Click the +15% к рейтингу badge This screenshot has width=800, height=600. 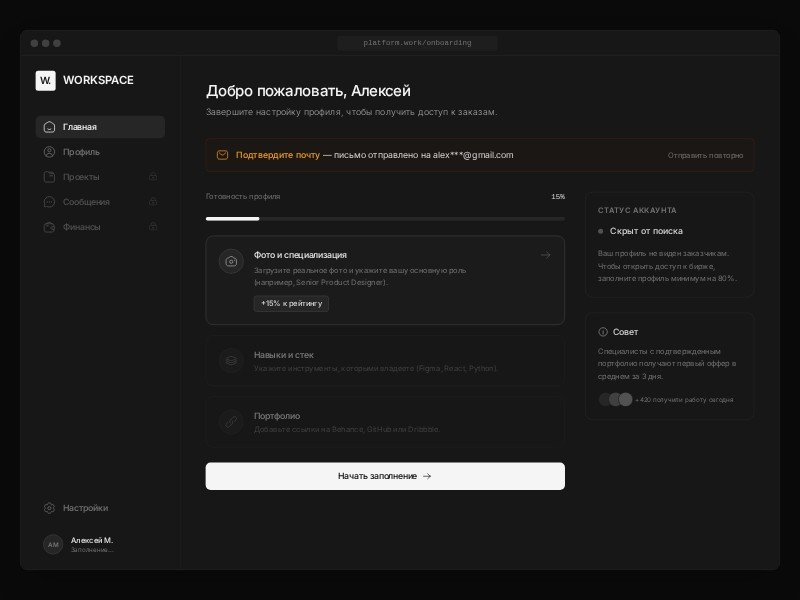[291, 303]
